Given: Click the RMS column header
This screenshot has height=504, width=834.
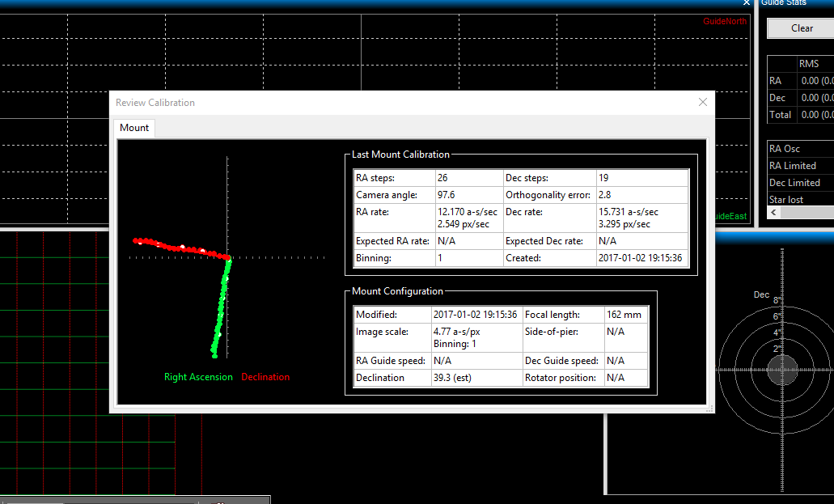Looking at the screenshot, I should click(809, 64).
